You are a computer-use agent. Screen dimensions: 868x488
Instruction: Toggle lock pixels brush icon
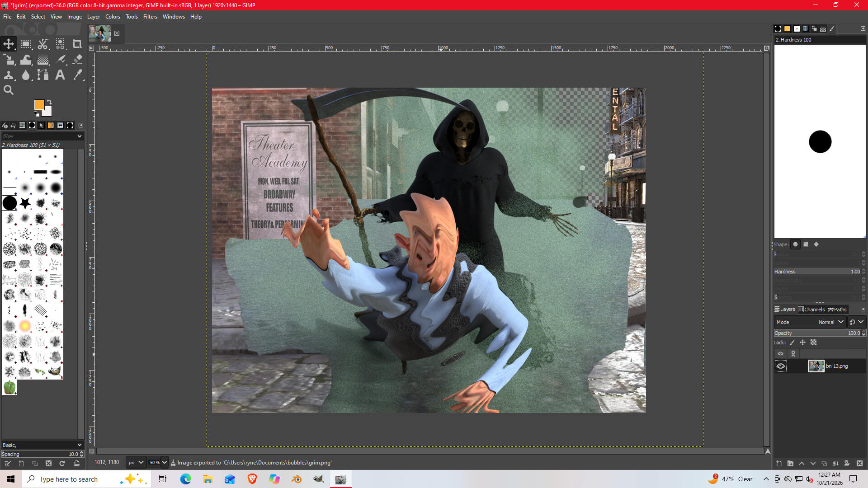coord(792,343)
